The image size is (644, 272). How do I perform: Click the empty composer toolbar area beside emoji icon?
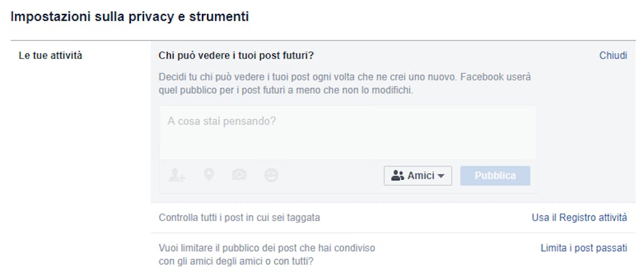pyautogui.click(x=331, y=176)
